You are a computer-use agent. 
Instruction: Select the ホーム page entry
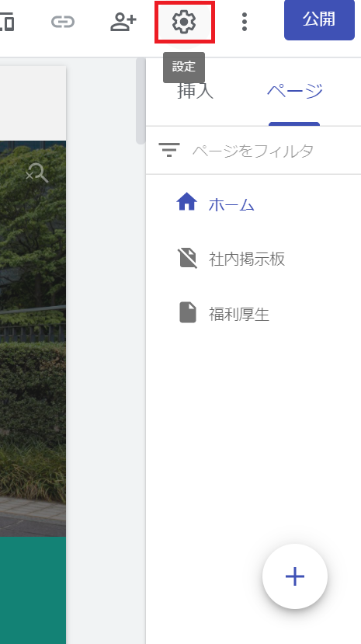click(x=231, y=204)
